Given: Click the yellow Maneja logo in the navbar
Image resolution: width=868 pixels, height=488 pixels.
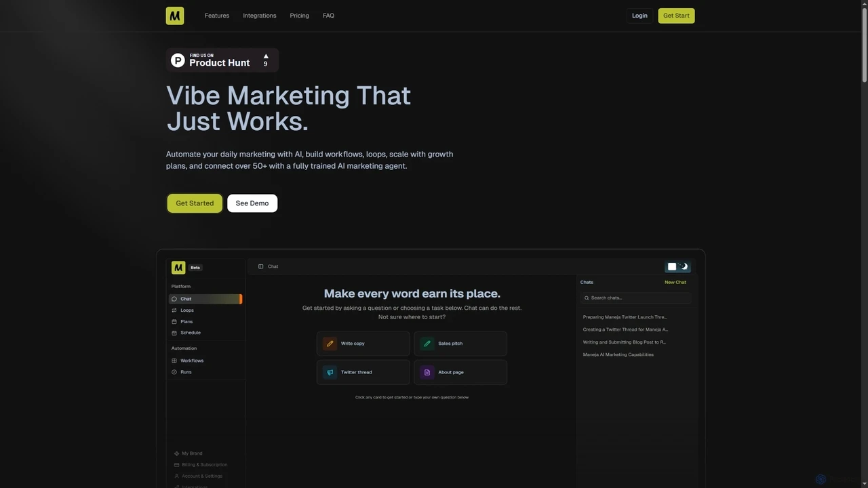Looking at the screenshot, I should [175, 16].
